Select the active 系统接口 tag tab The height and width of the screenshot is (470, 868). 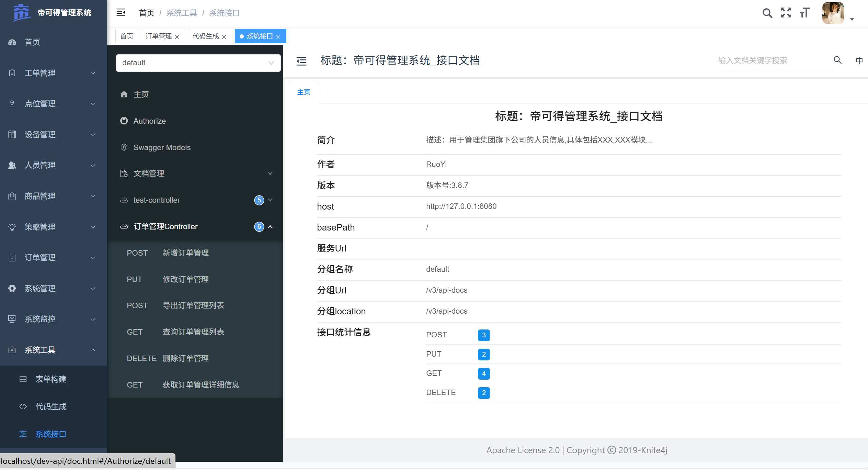(x=260, y=36)
